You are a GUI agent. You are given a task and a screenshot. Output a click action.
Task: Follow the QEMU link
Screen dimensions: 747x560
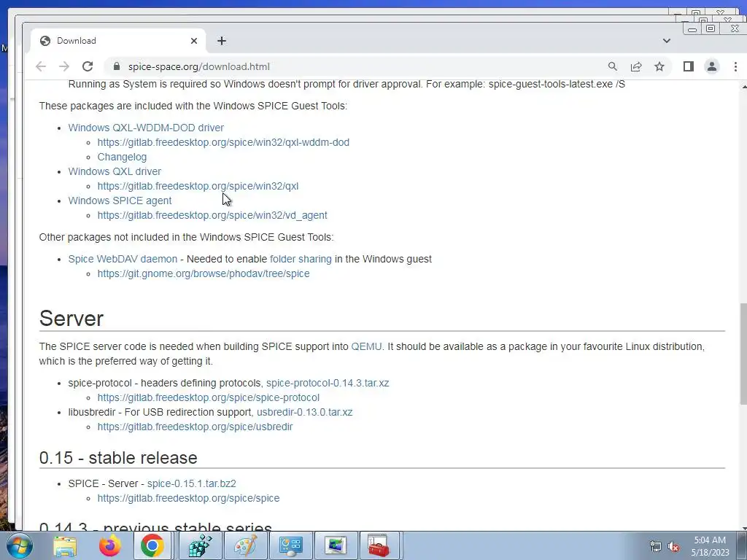[x=366, y=346]
